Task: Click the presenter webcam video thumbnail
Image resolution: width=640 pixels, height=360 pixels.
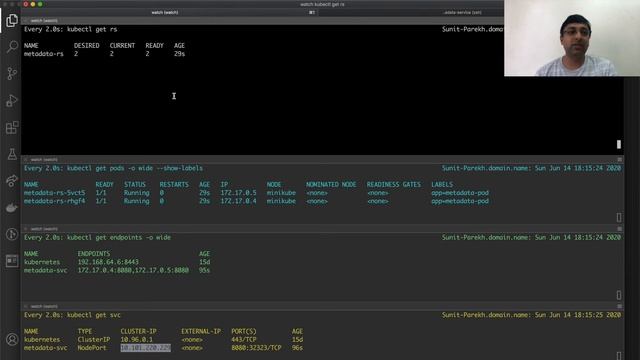Action: click(572, 38)
